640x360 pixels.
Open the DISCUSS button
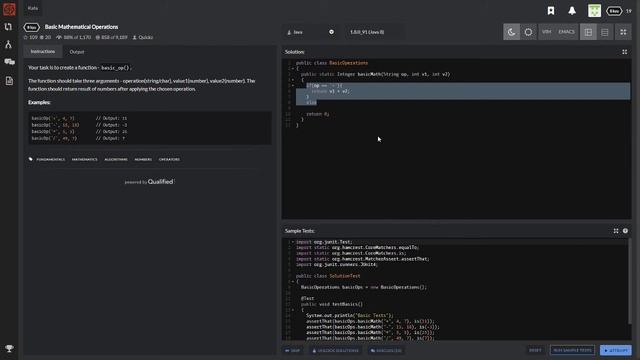[x=386, y=351]
